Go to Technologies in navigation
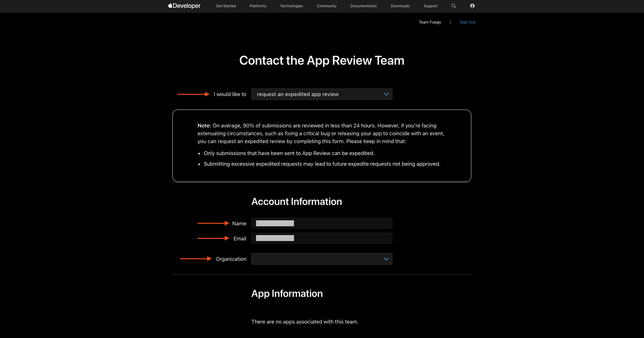This screenshot has width=644, height=338. tap(291, 6)
